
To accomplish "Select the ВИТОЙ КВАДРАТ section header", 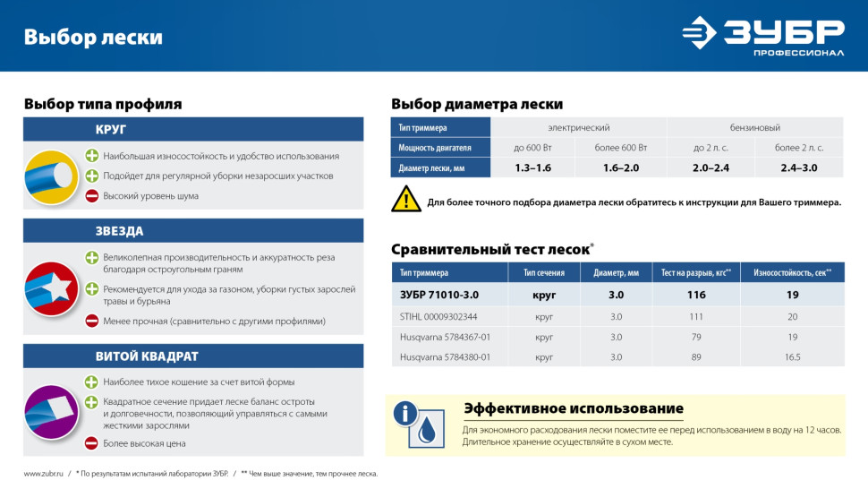I will coord(193,356).
